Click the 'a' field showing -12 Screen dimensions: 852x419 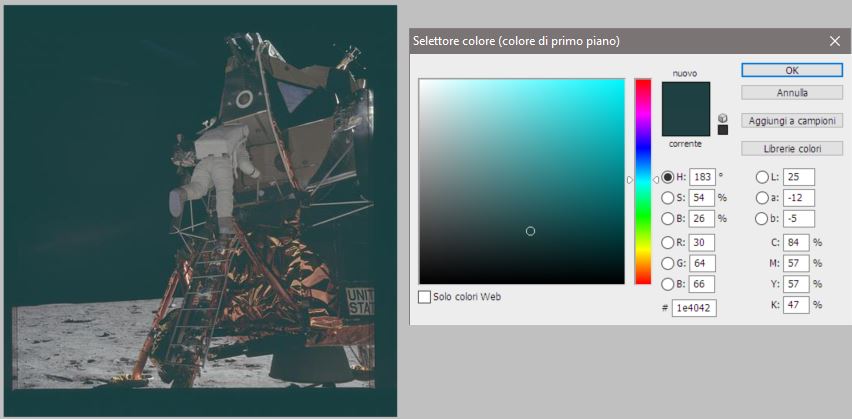(x=799, y=198)
